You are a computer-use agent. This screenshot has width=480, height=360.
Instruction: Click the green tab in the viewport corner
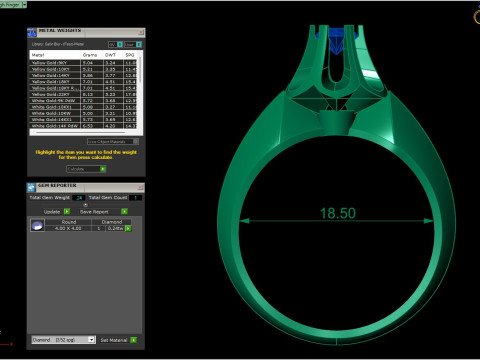point(13,5)
